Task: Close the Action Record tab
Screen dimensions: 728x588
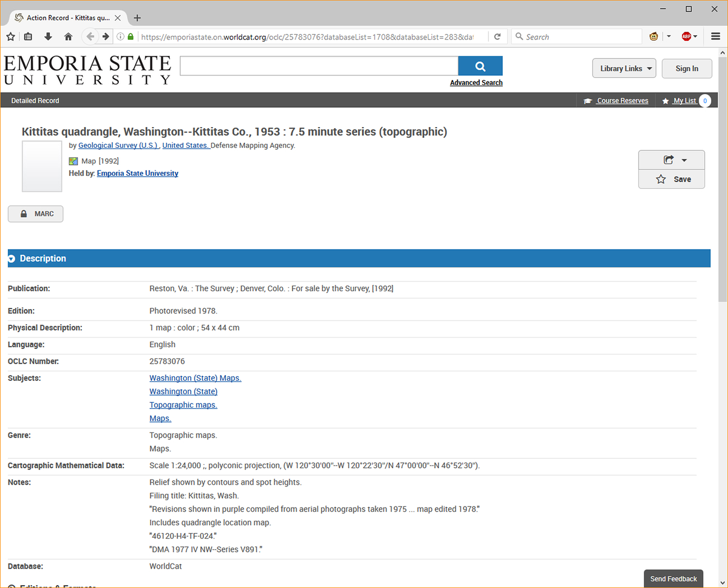Action: coord(118,18)
